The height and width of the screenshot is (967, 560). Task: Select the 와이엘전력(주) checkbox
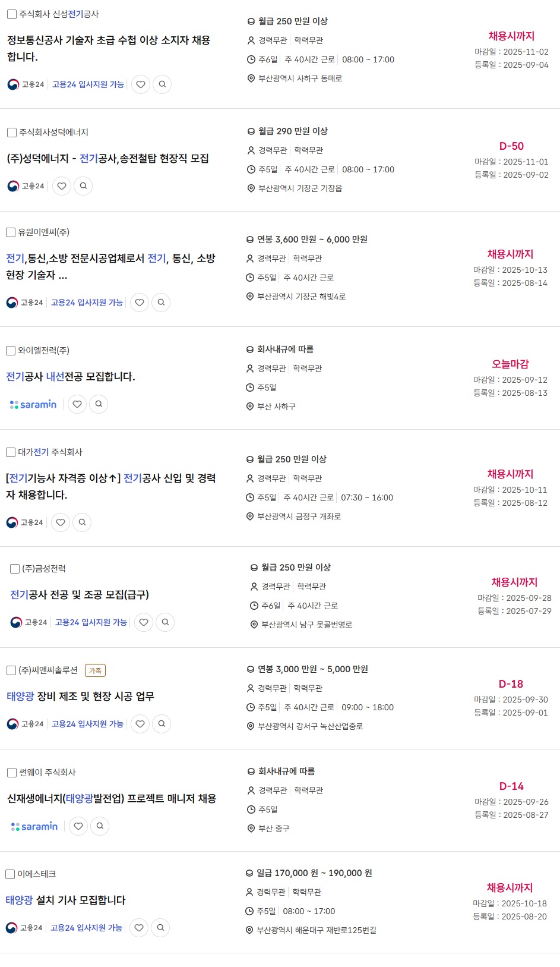click(11, 351)
